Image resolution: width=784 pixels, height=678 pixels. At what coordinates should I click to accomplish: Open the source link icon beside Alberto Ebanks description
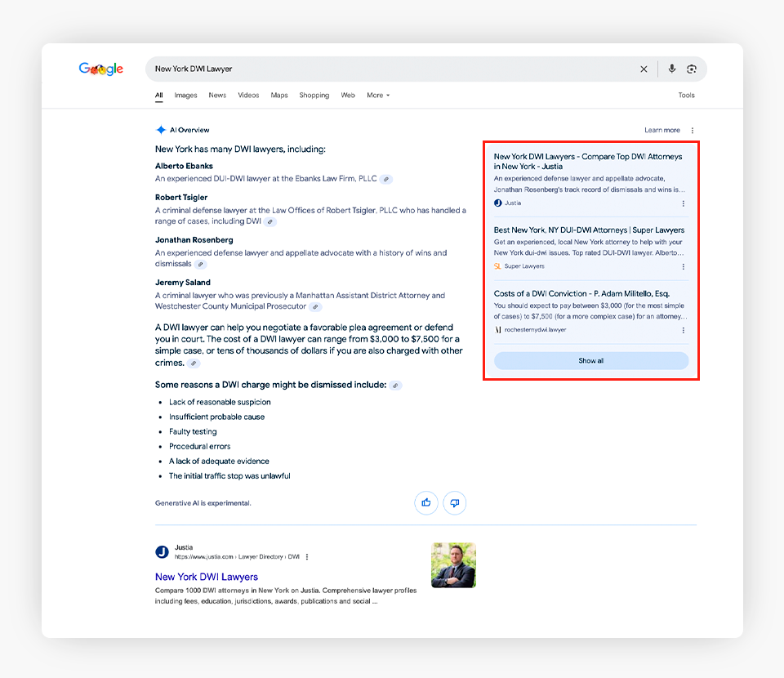click(386, 179)
